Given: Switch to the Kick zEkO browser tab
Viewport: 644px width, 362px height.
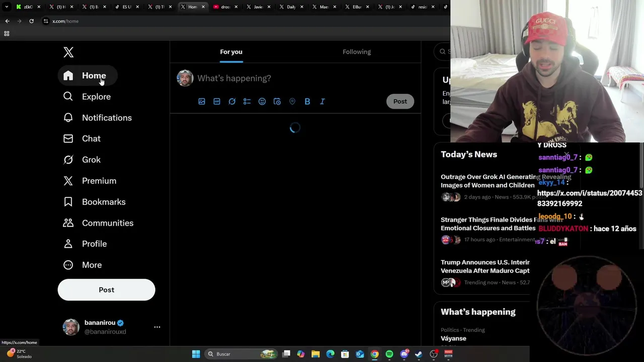Looking at the screenshot, I should [28, 7].
